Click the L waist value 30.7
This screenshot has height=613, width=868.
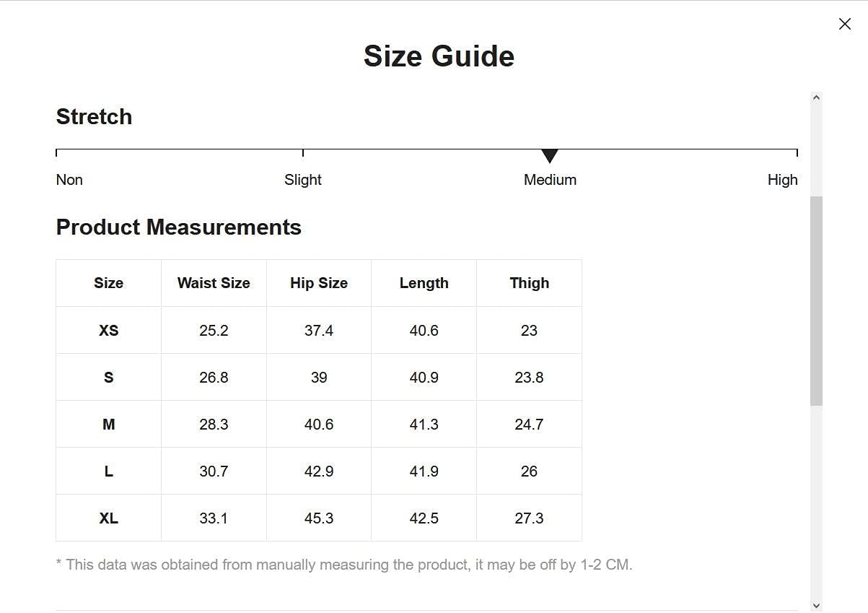click(x=214, y=471)
